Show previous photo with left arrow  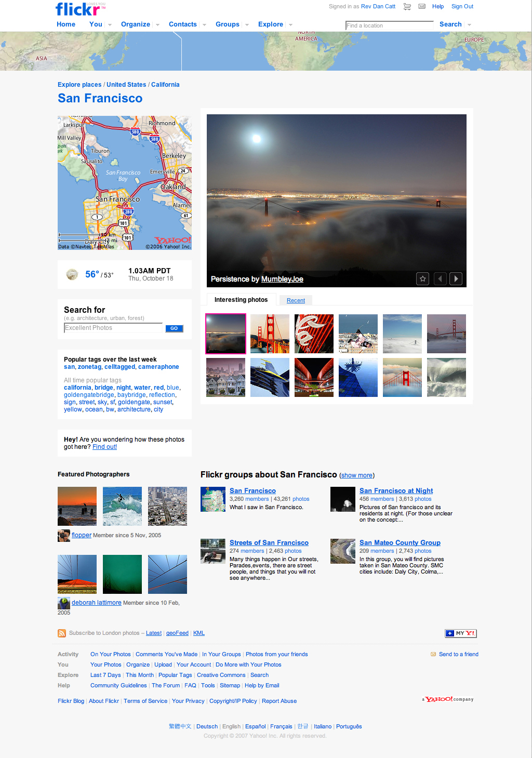[x=440, y=279]
